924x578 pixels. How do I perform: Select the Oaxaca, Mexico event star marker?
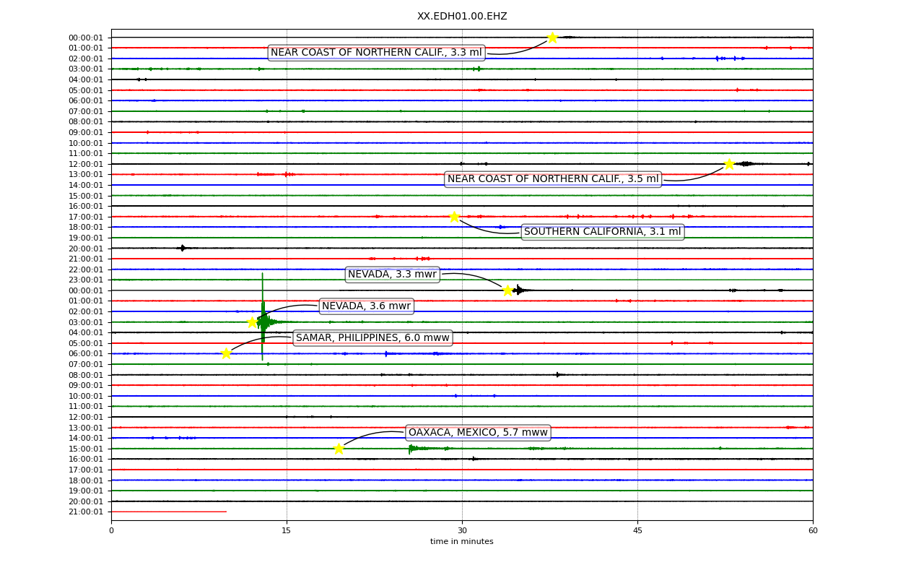(x=339, y=449)
